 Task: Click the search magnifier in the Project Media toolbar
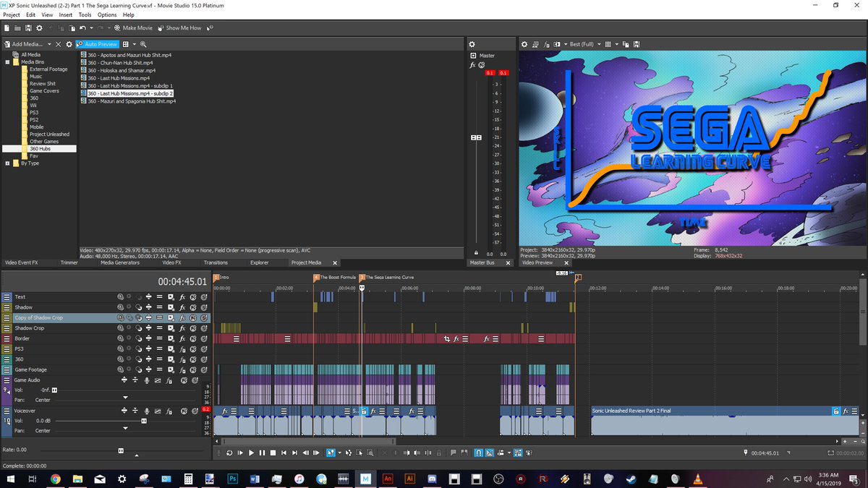point(143,44)
